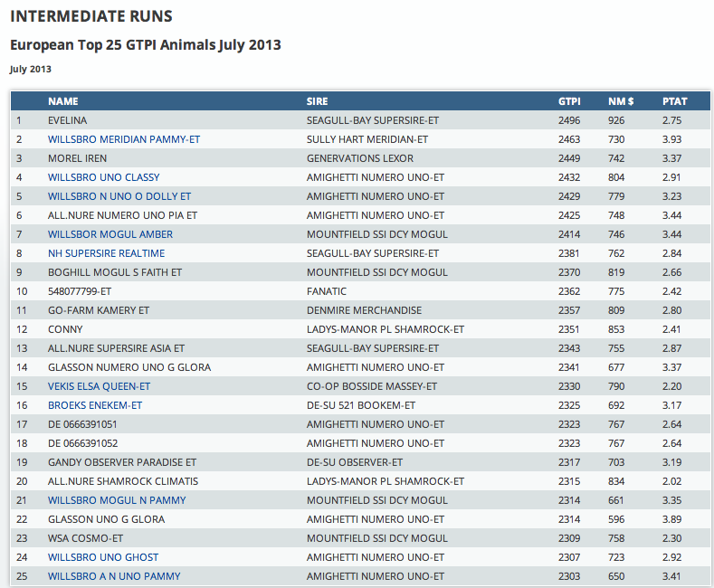Click the INTERMEDIATE RUNS page heading

click(90, 16)
